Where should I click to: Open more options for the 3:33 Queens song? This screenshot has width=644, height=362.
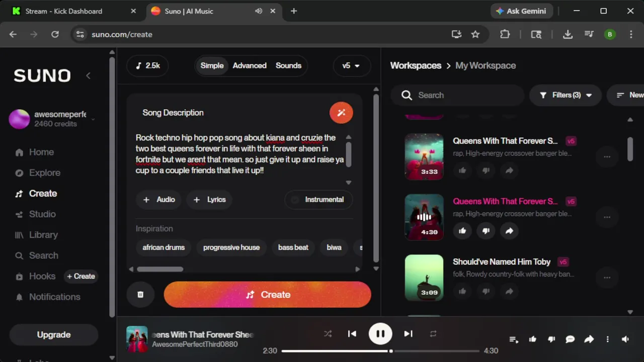607,157
